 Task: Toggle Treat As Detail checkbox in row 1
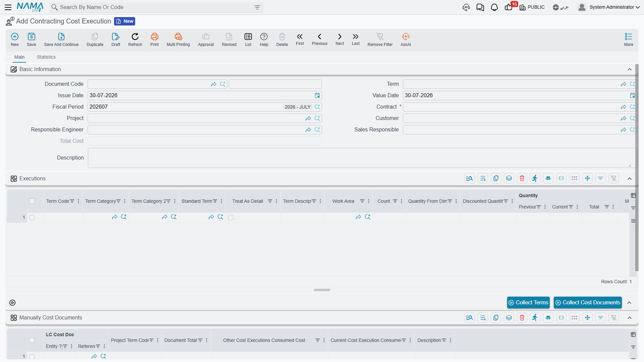(x=231, y=218)
